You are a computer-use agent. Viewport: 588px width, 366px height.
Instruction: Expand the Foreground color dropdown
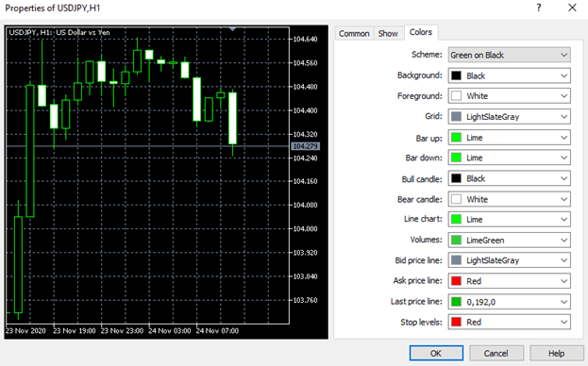coord(510,96)
